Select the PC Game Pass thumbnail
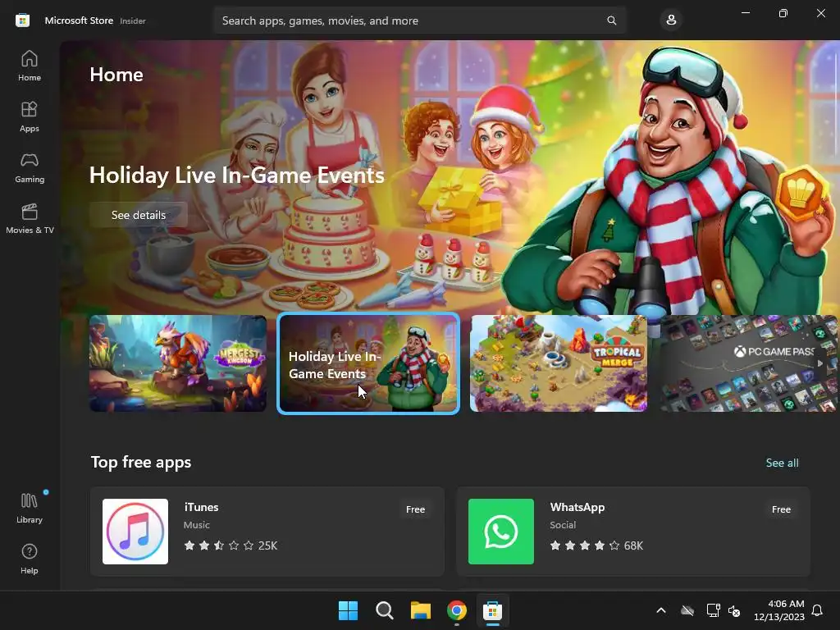Viewport: 840px width, 630px height. point(748,363)
